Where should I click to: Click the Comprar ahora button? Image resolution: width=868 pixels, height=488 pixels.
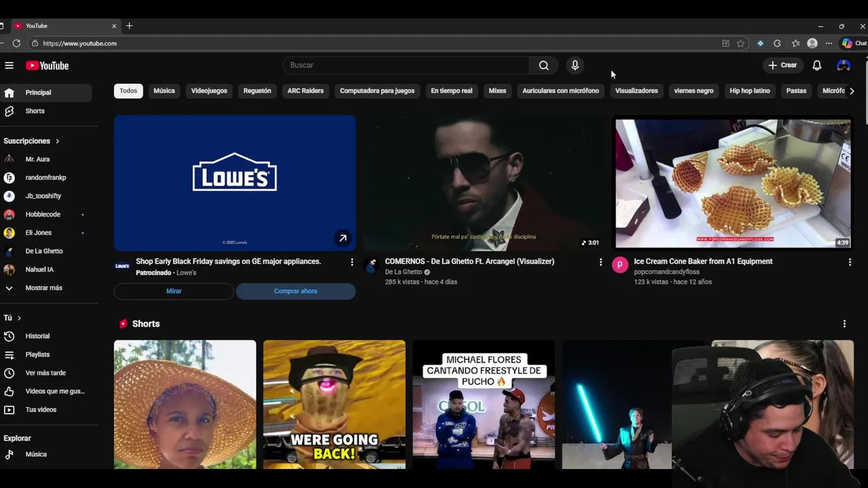coord(296,291)
